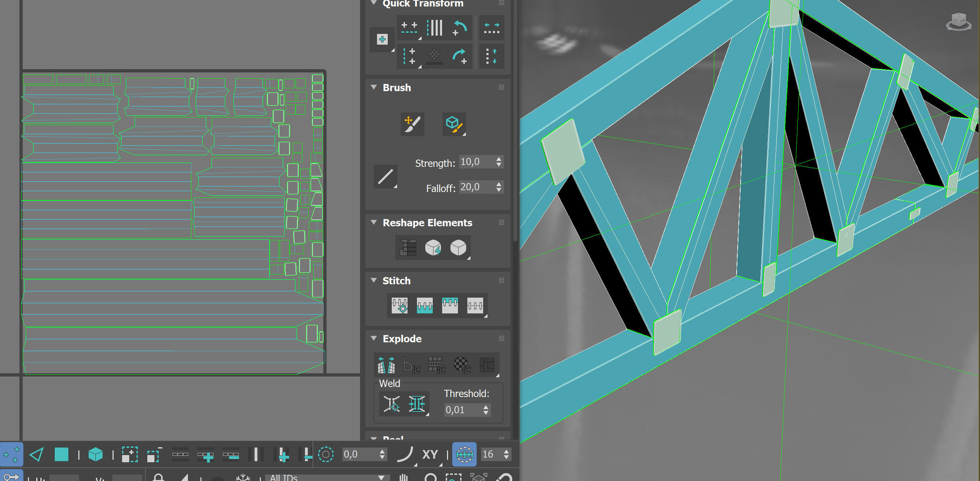Click Stitch To Target icon

click(400, 306)
